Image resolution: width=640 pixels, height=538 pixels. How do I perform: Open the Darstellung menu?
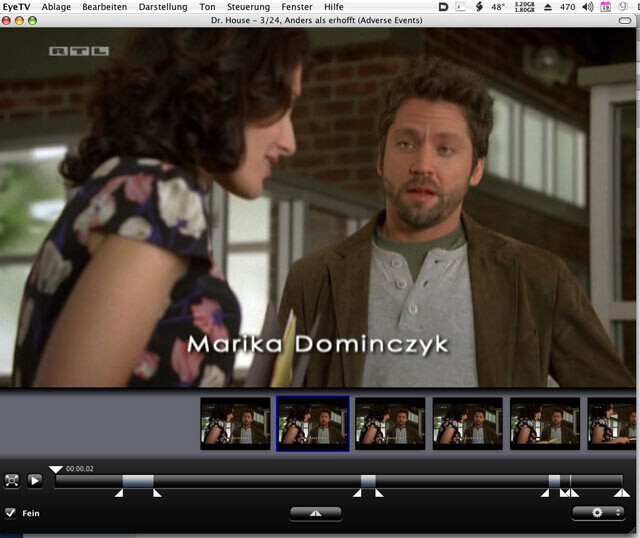163,7
